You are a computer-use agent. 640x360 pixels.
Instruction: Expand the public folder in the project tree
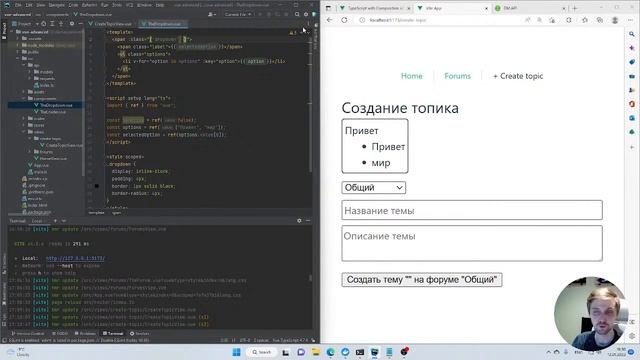point(18,52)
